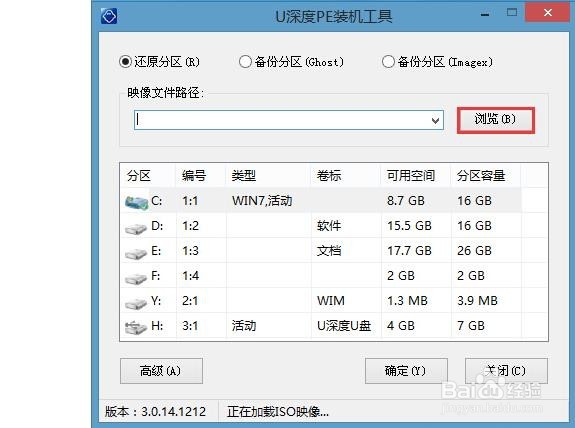Viewport: 575px width, 428px height.
Task: Click partition number 2:1 cell
Action: (190, 301)
